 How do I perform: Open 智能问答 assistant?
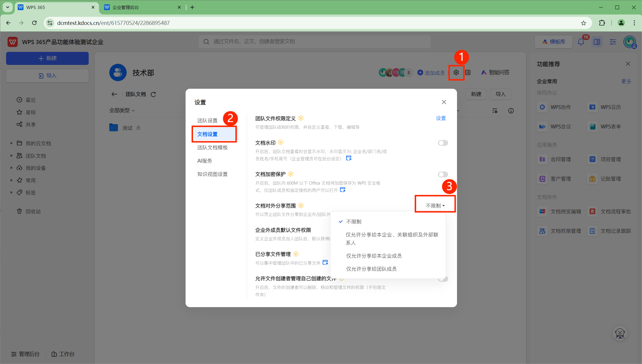(495, 72)
